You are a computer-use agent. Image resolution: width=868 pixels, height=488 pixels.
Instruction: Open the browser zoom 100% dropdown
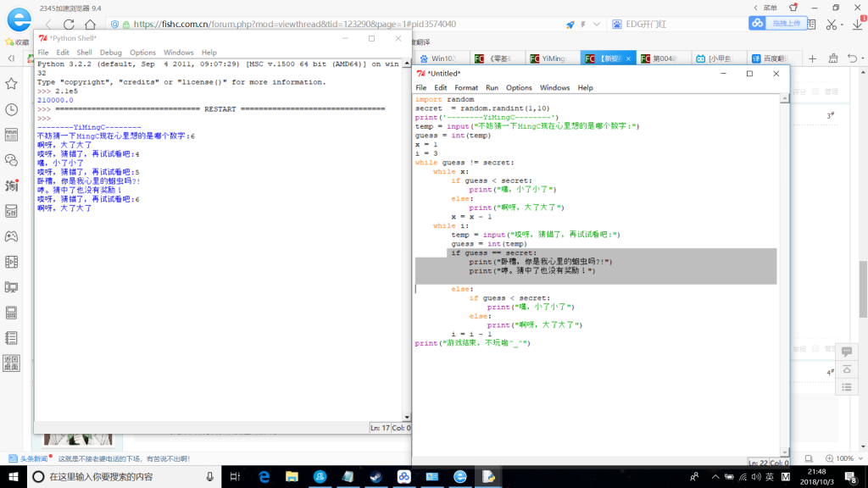(844, 458)
